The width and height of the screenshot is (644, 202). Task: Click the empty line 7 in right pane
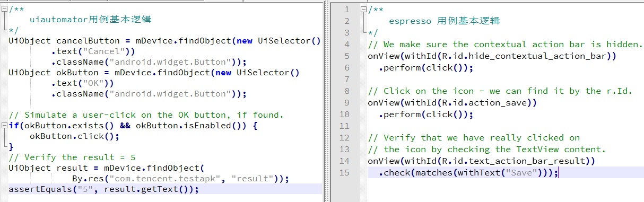tap(504, 79)
